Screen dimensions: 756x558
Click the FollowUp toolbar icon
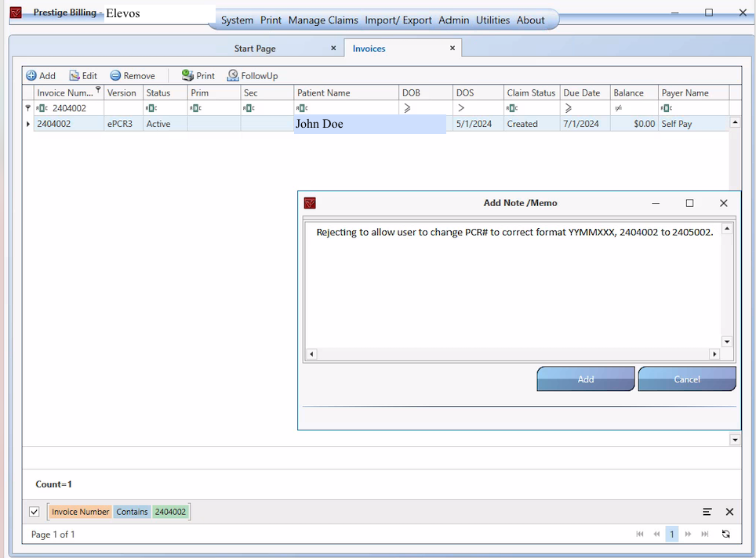coord(233,76)
